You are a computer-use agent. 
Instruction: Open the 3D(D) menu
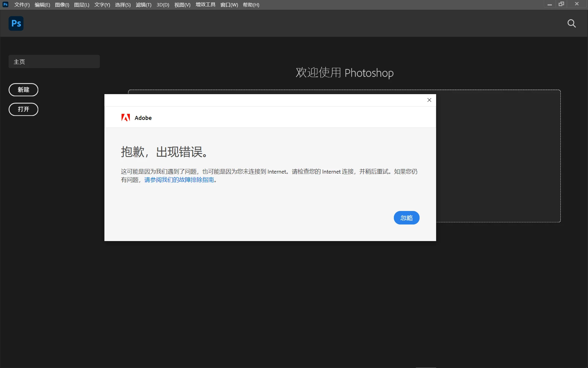tap(163, 5)
